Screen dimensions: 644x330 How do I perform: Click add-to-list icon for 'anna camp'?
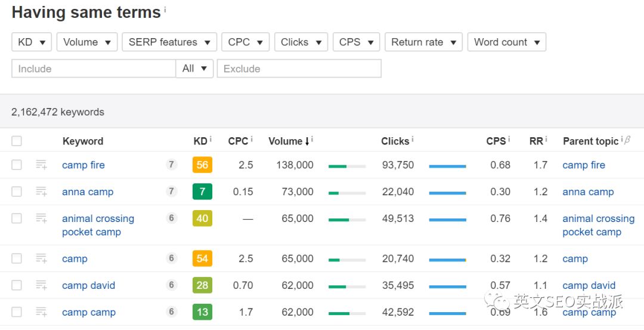pyautogui.click(x=41, y=192)
